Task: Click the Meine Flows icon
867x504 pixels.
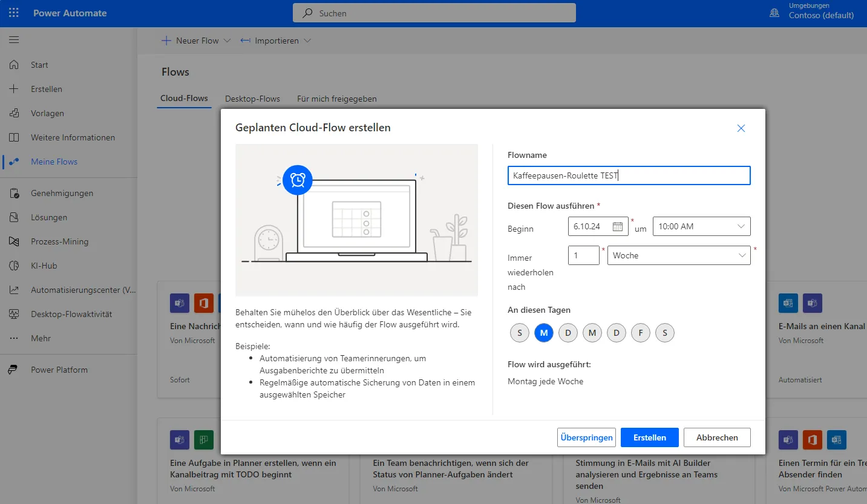Action: tap(14, 162)
